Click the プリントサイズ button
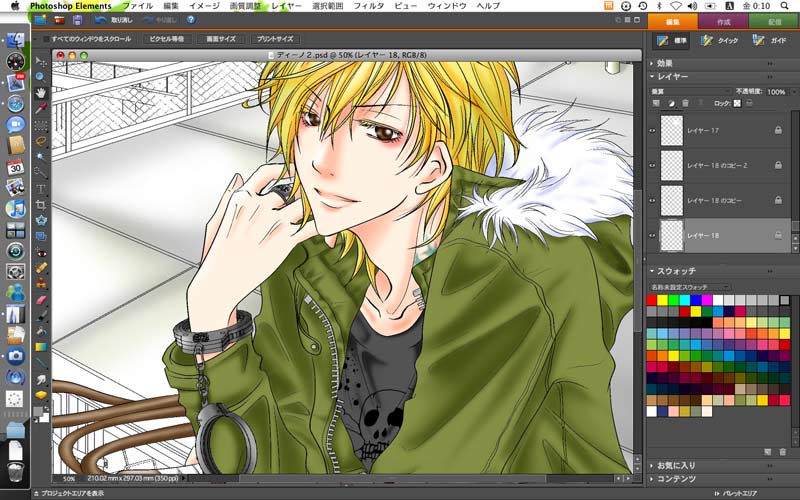This screenshot has height=500, width=800. click(x=275, y=39)
